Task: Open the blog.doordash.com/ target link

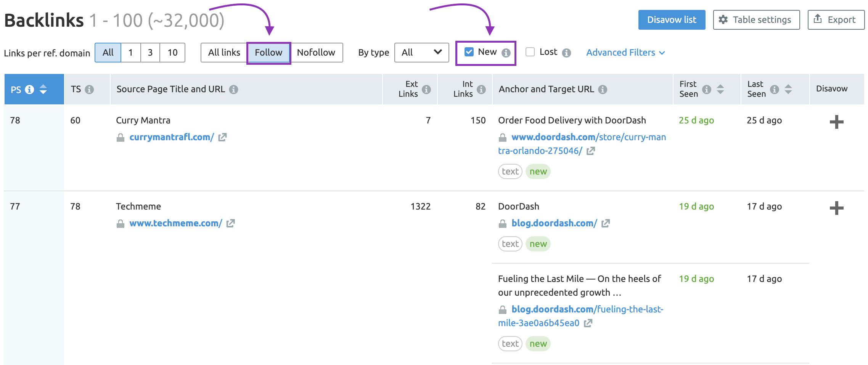Action: coord(554,223)
